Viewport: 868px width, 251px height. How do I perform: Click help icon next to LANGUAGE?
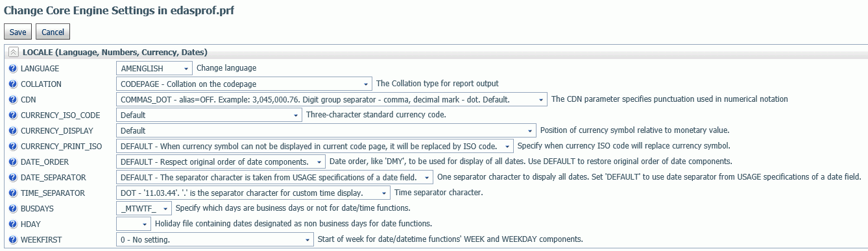click(x=13, y=68)
